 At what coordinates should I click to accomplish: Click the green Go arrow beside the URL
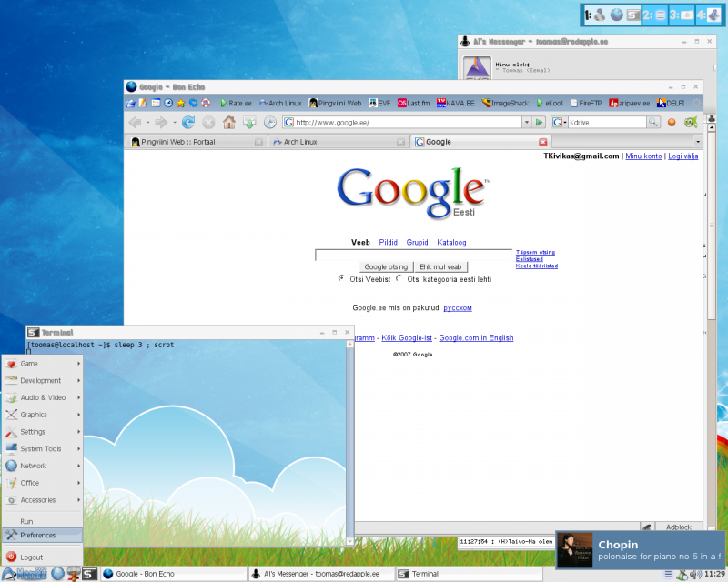pyautogui.click(x=539, y=122)
